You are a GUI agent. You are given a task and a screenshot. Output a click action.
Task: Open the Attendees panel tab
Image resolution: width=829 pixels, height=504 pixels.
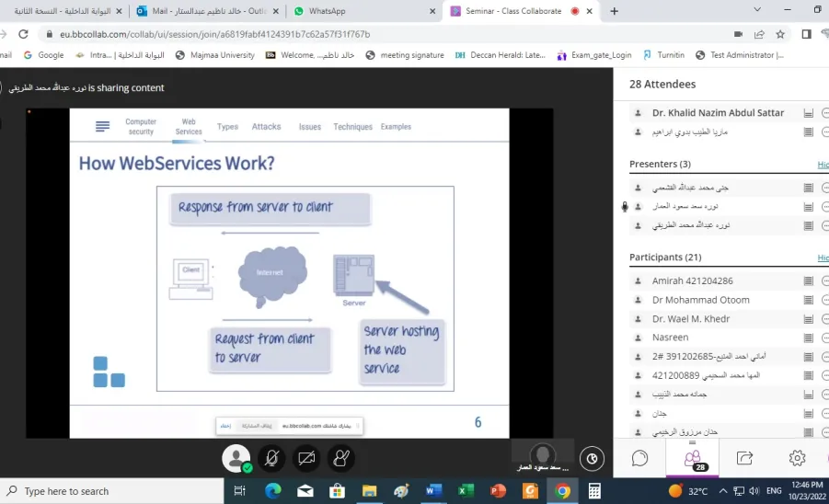[x=693, y=459]
